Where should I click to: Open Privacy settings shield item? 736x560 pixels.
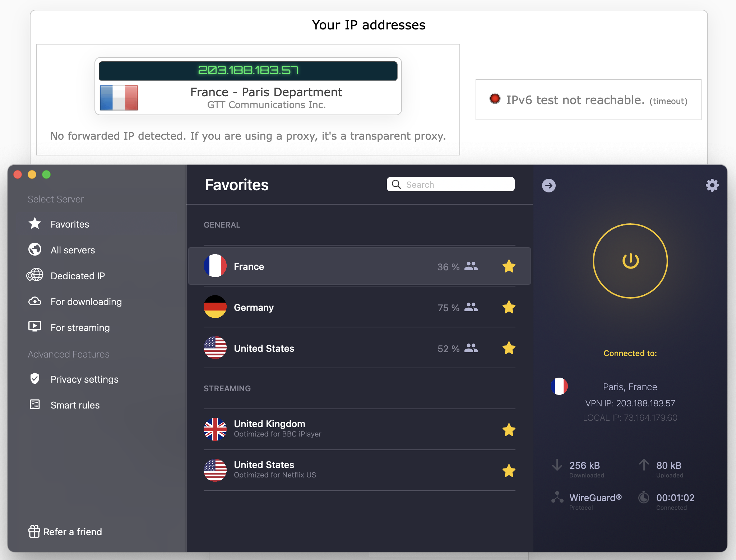click(x=84, y=379)
